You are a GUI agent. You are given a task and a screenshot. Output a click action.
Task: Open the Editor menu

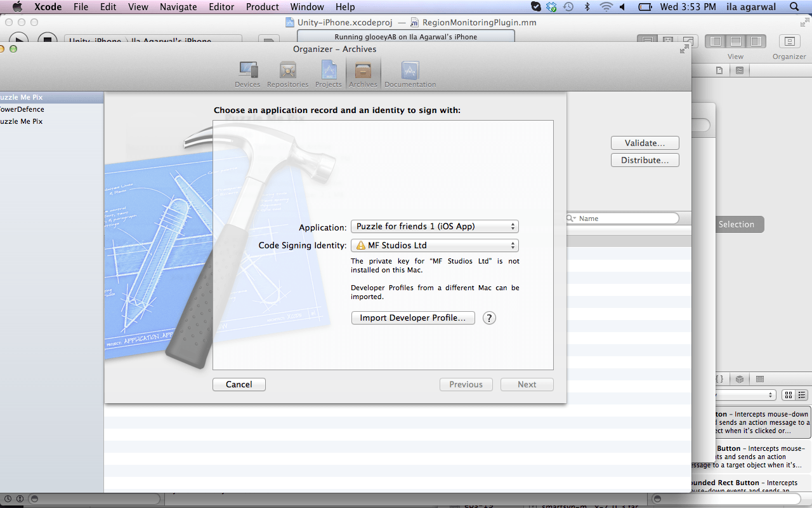pyautogui.click(x=221, y=7)
